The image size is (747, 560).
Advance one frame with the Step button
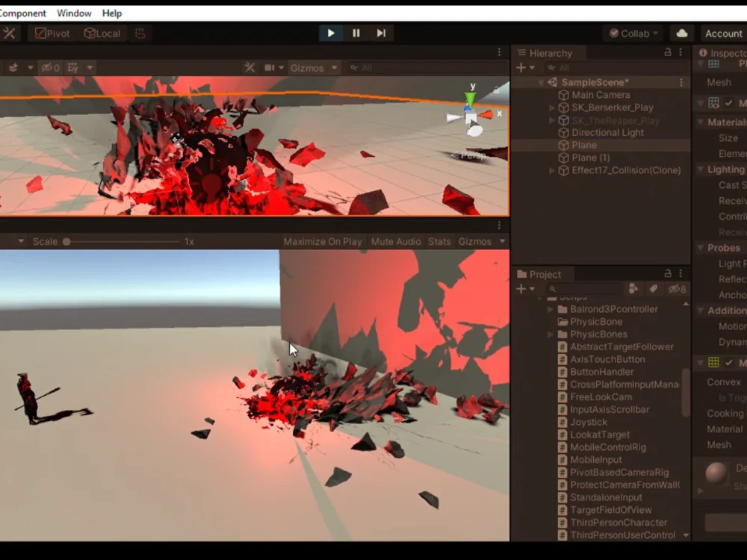coord(381,34)
